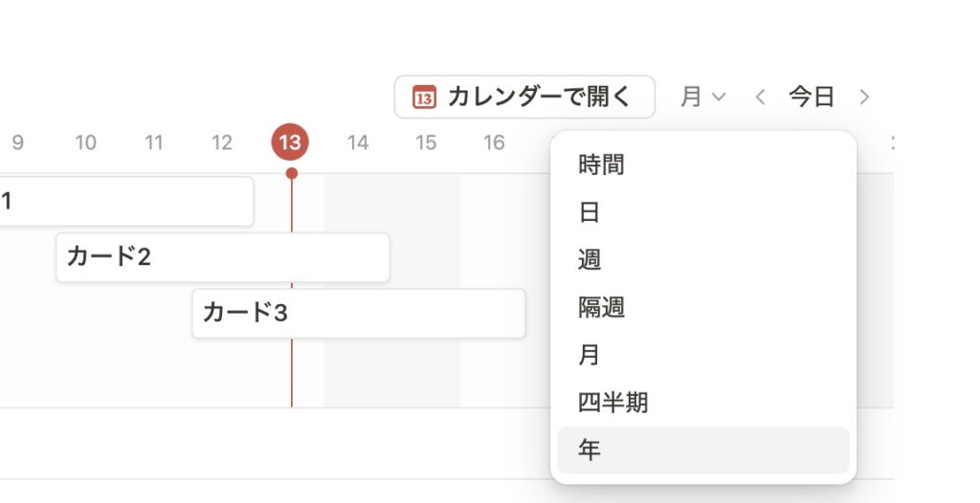Image resolution: width=980 pixels, height=503 pixels.
Task: Click date 15 in the timeline header
Action: pyautogui.click(x=426, y=143)
